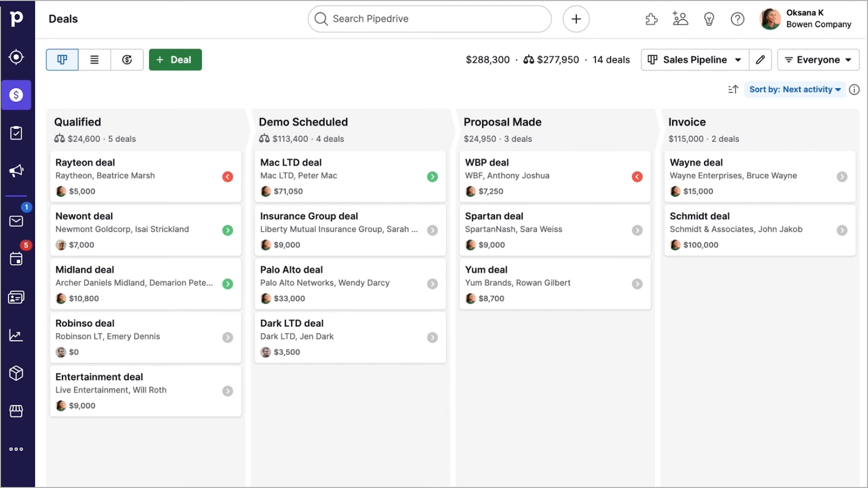
Task: Open the sort info icon
Action: tap(854, 90)
